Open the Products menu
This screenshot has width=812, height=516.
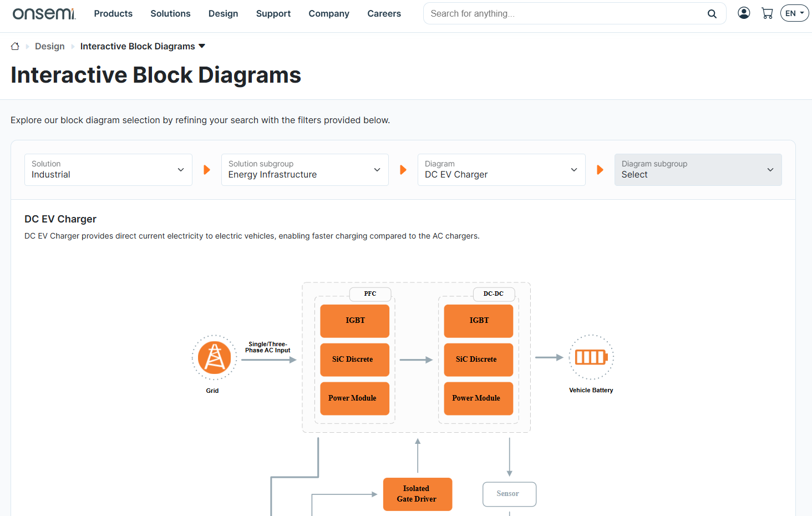click(x=113, y=13)
